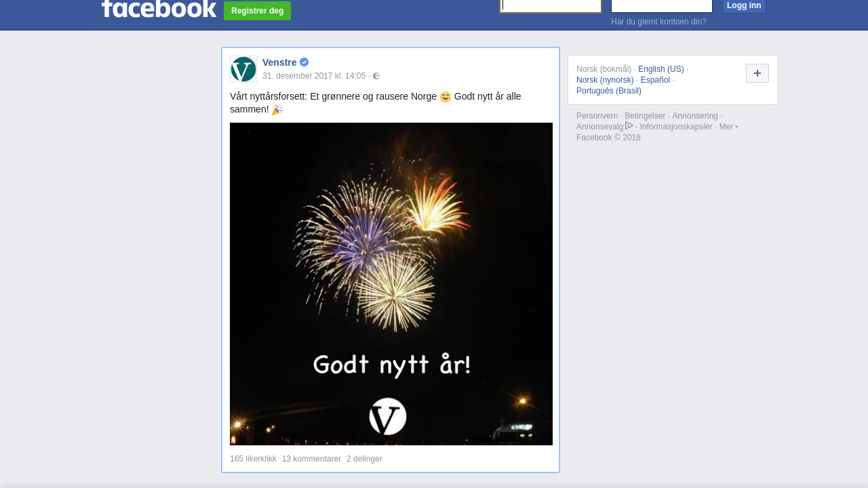Click the plus button for more languages
This screenshot has width=868, height=488.
coord(757,73)
